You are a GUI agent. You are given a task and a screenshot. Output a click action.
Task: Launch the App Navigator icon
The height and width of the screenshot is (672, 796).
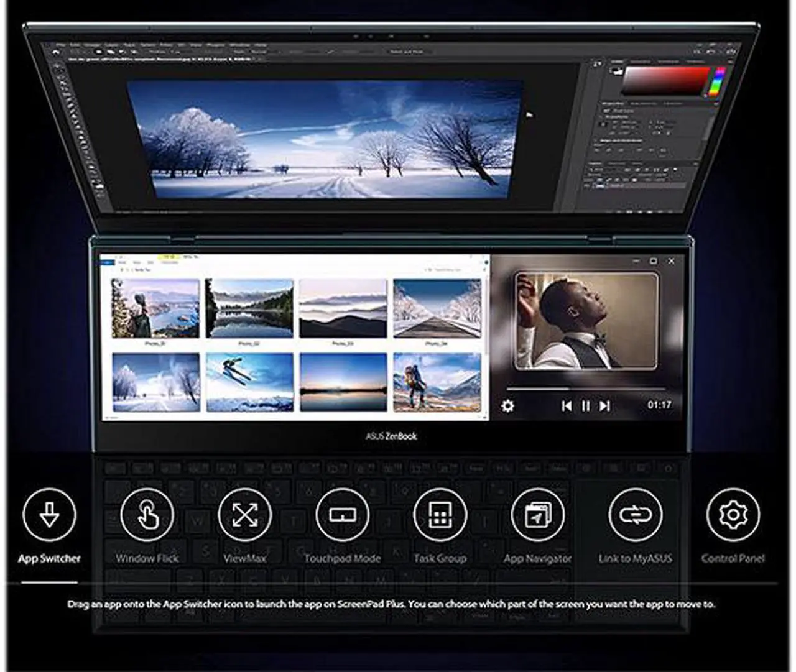pos(537,515)
